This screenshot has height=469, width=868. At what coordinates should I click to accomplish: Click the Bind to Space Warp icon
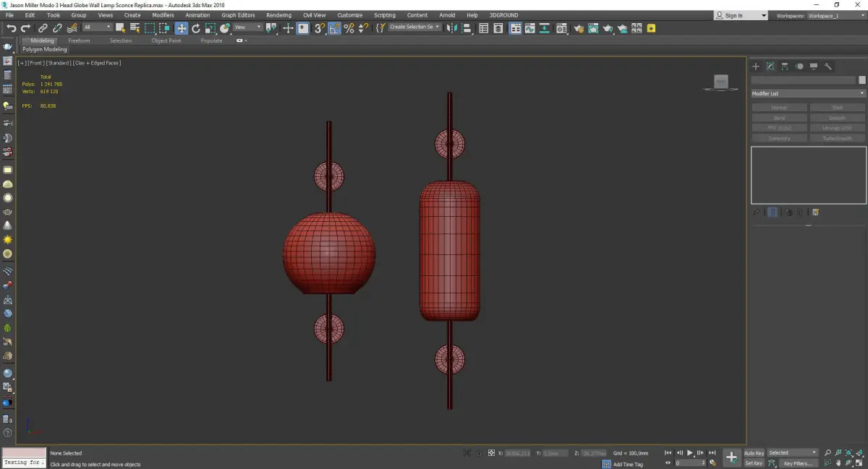click(72, 28)
